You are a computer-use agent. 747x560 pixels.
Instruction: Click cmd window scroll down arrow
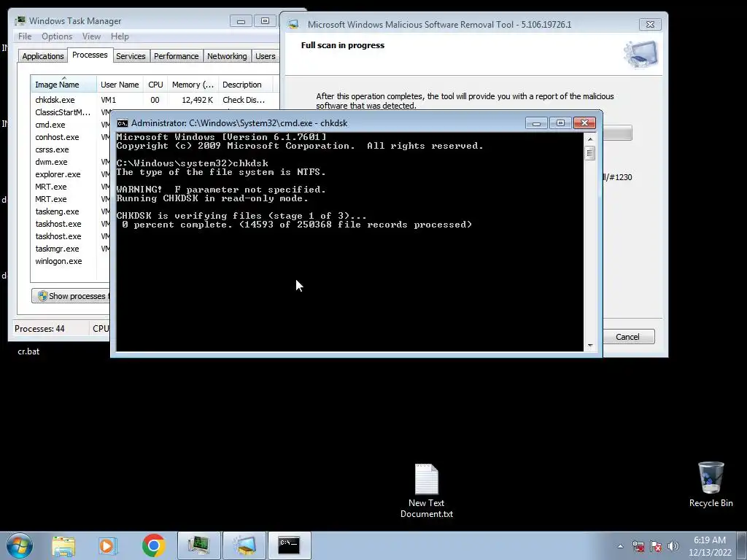(590, 346)
